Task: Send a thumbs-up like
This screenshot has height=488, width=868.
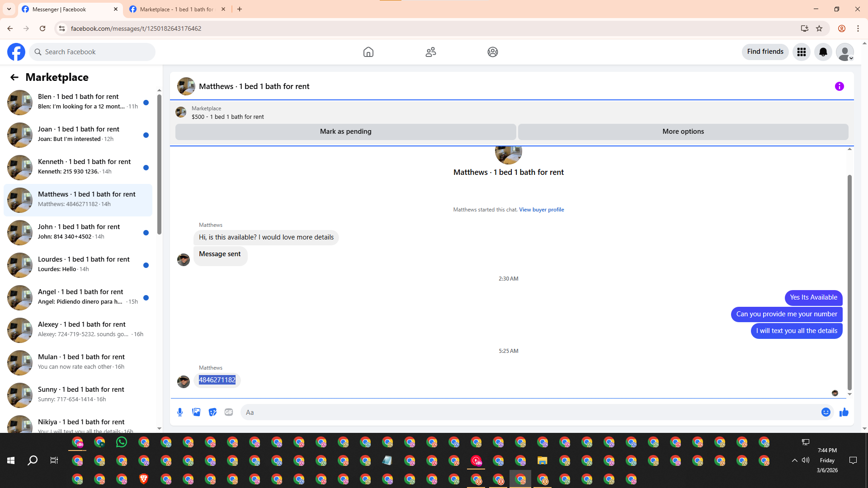Action: [x=844, y=412]
